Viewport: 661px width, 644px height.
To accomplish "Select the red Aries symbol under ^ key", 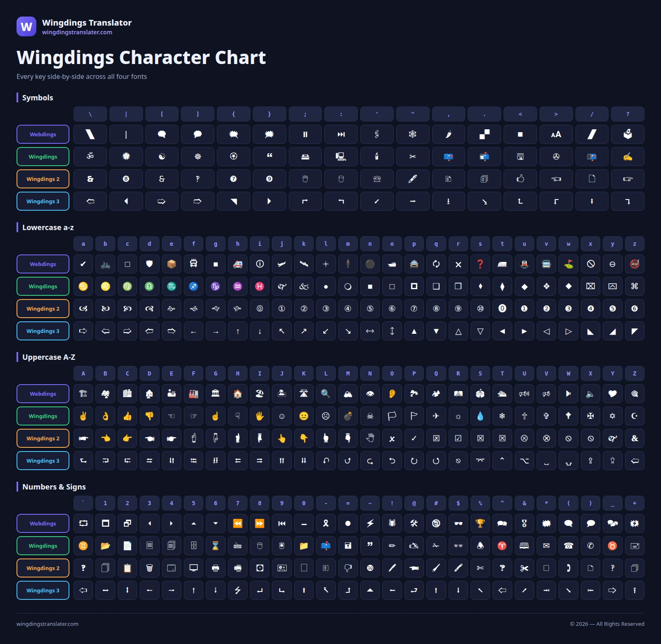I will tap(502, 546).
